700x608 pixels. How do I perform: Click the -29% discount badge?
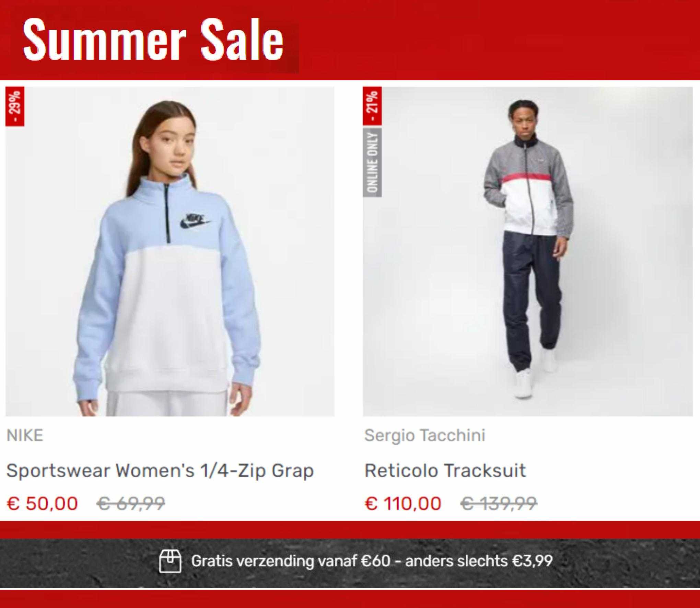tap(15, 106)
